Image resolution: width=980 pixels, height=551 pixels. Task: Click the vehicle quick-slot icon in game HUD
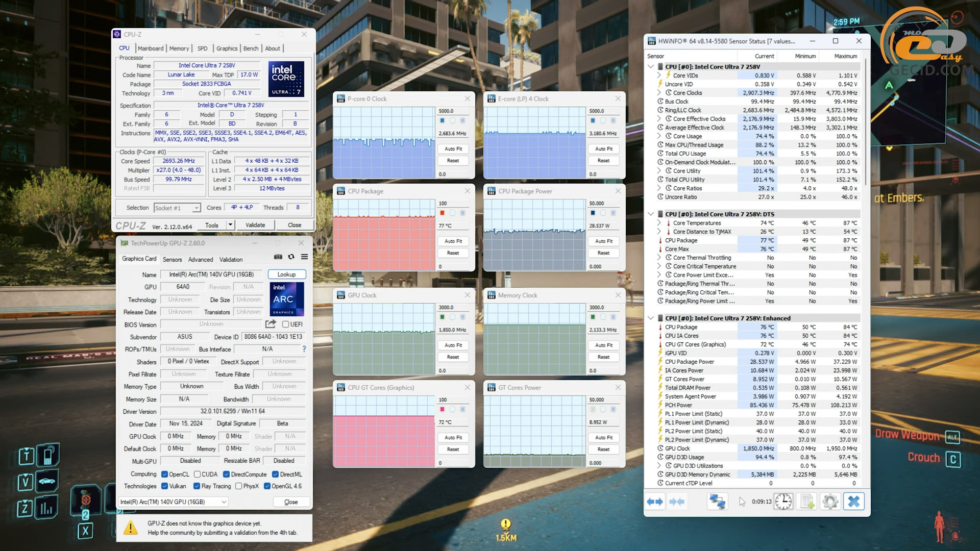click(47, 481)
